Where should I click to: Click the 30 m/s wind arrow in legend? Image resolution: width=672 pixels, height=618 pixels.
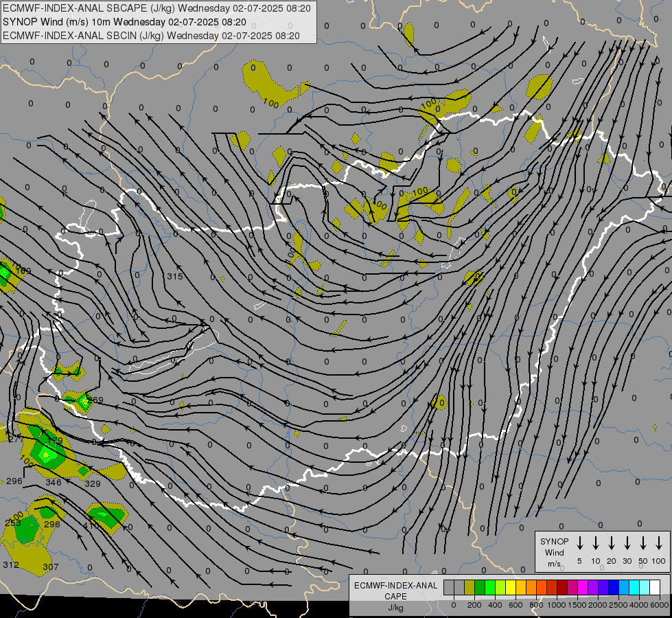point(627,542)
